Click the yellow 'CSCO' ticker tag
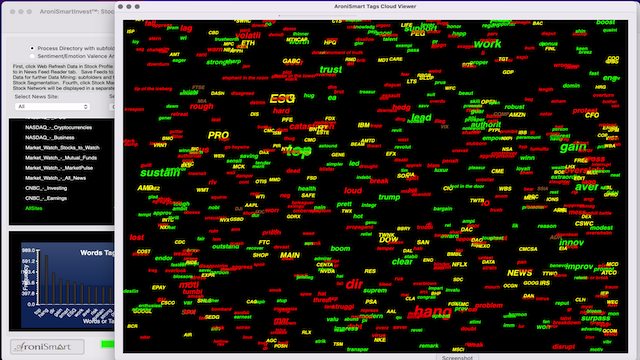 click(167, 303)
